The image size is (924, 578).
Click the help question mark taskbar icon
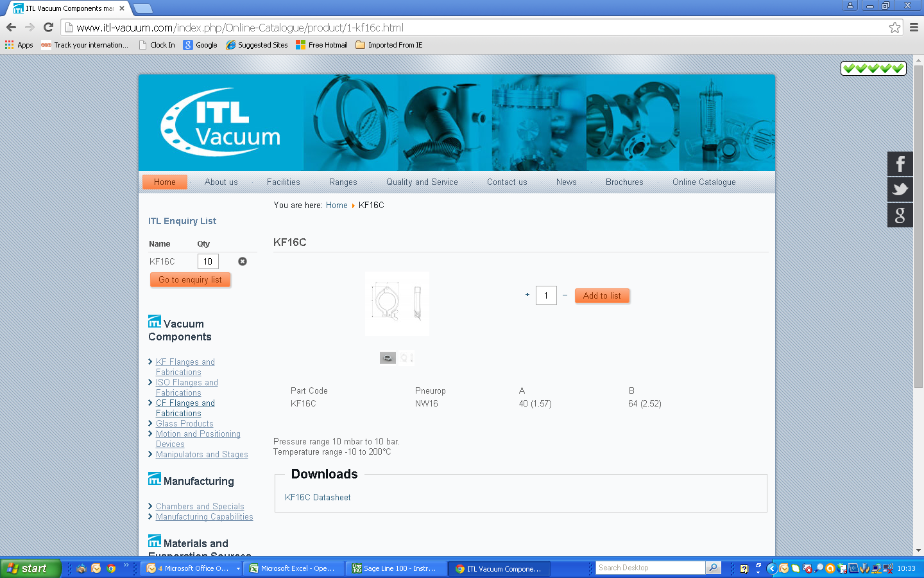point(744,568)
